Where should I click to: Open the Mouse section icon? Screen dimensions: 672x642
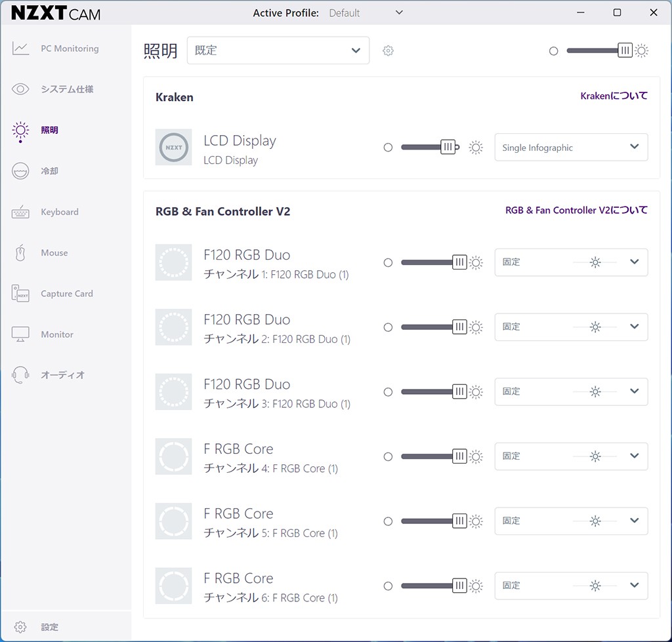coord(20,253)
